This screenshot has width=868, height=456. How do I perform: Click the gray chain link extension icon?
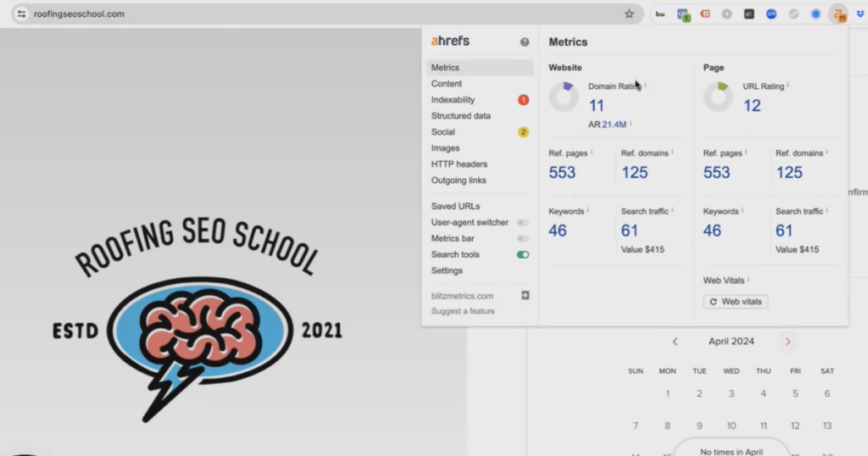[793, 14]
